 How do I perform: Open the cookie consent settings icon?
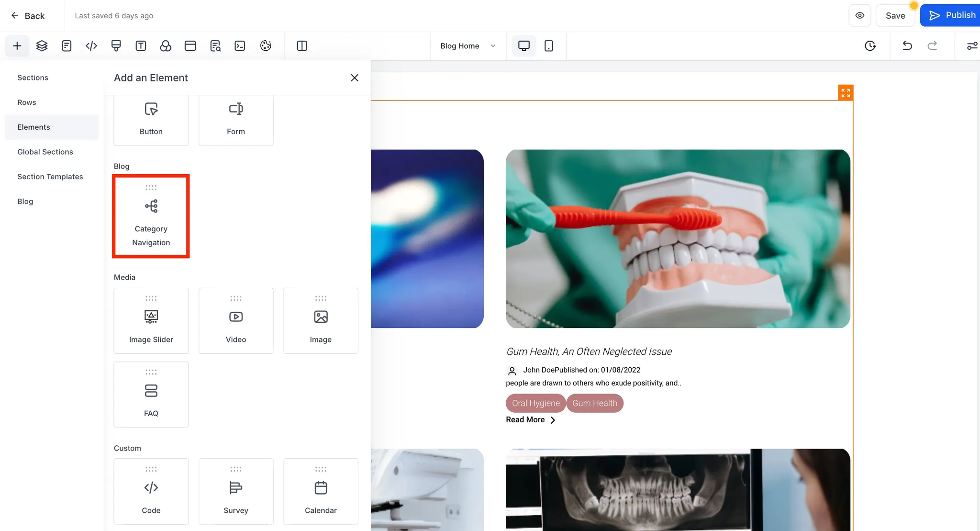266,46
